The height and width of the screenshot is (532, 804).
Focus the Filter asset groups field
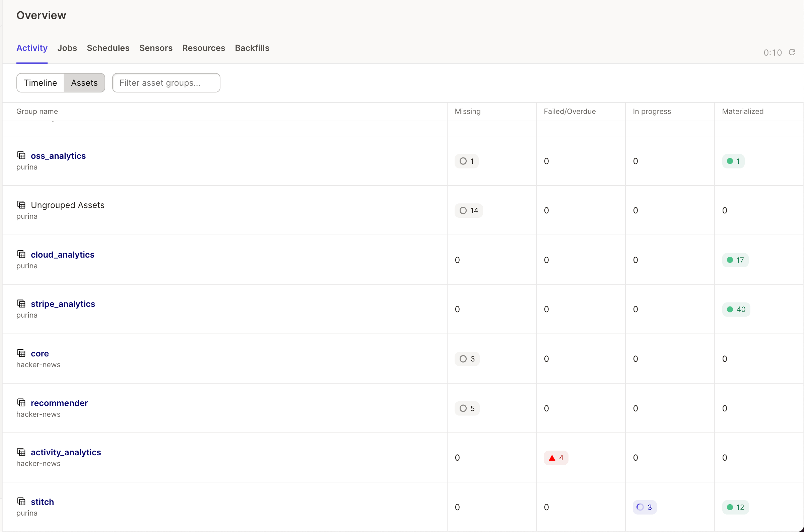166,83
